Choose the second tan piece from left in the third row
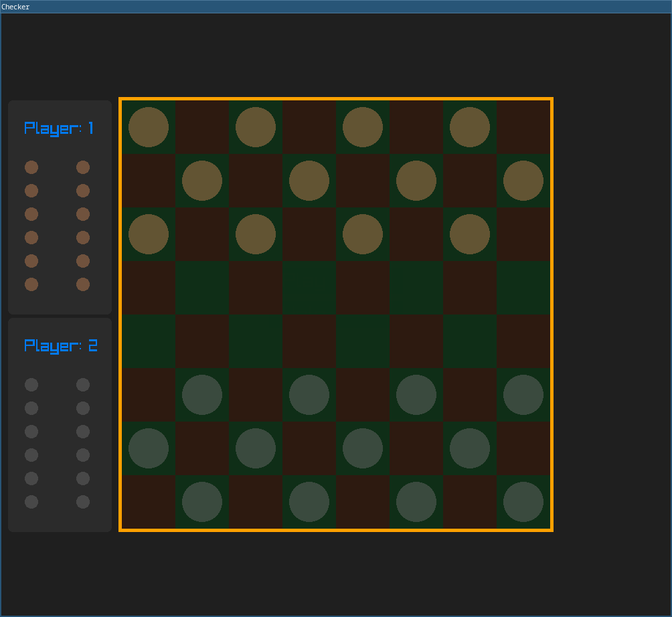 click(x=256, y=234)
